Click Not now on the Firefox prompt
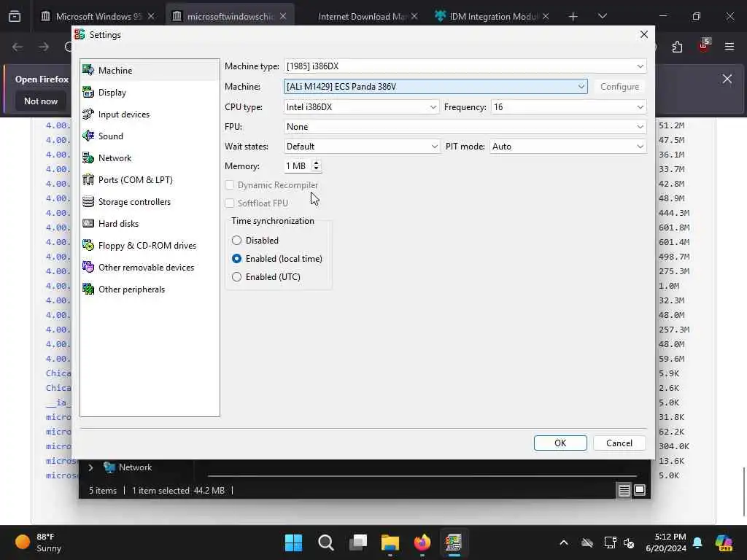 tap(41, 101)
